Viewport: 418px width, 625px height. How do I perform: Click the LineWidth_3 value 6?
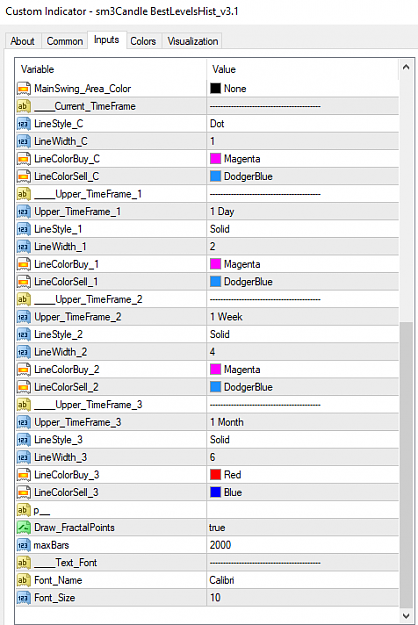click(x=212, y=457)
